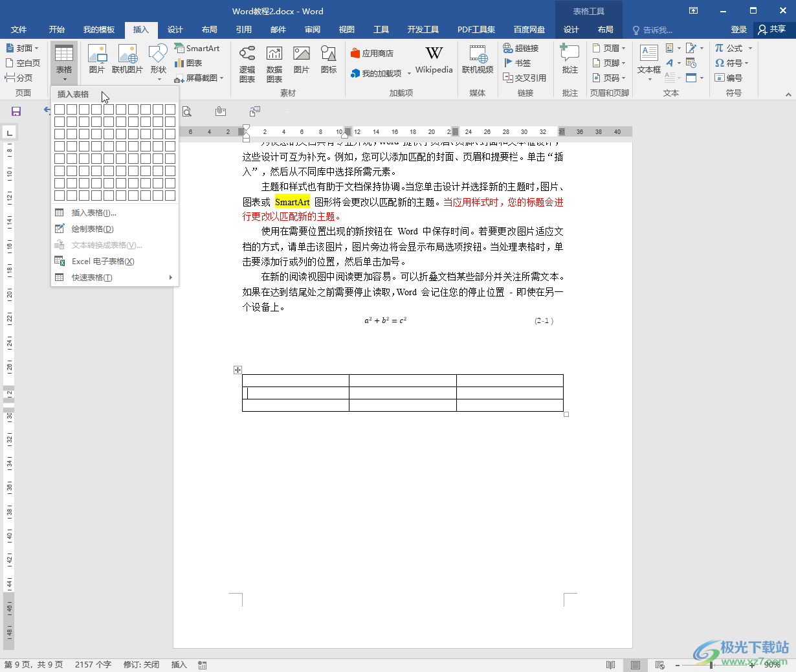
Task: Click the word count 2157 个字
Action: [93, 665]
